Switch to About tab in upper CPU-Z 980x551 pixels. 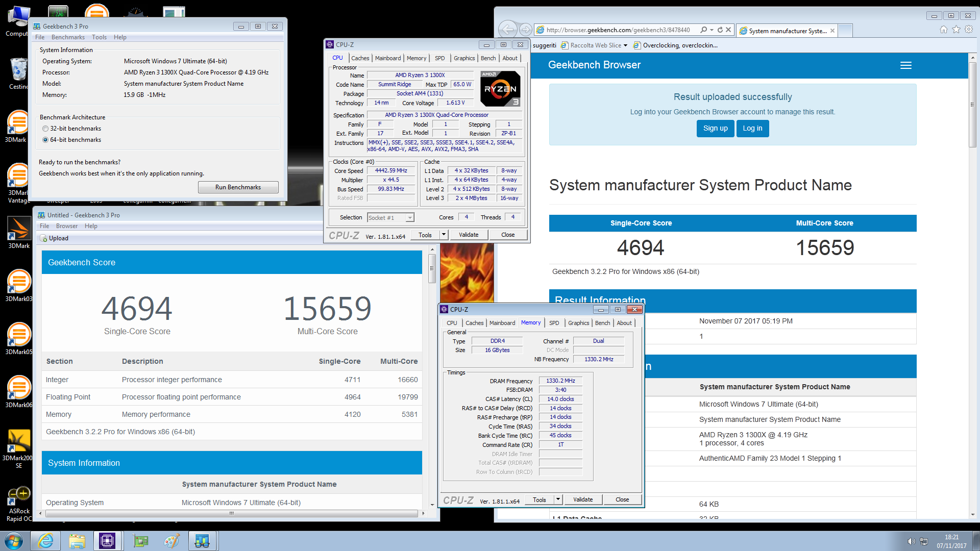[509, 58]
